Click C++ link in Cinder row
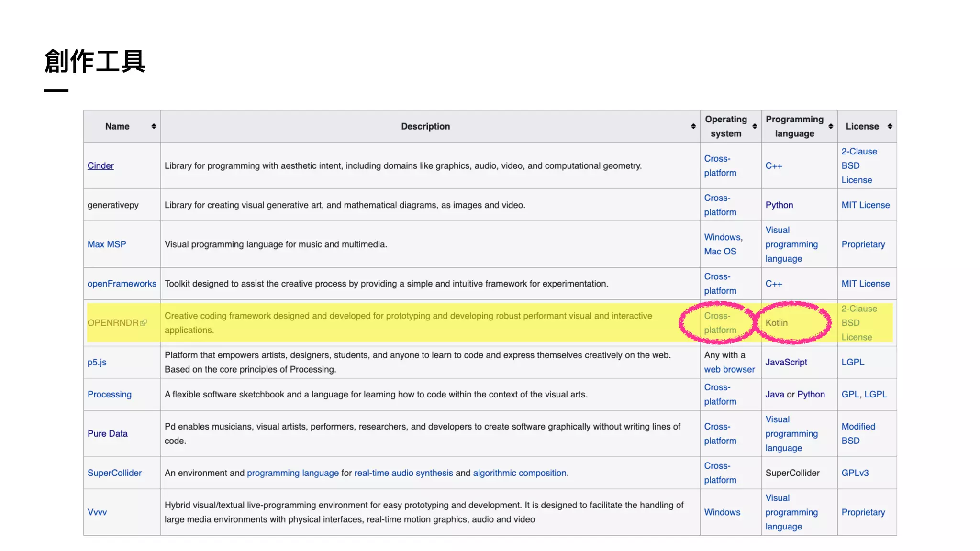The height and width of the screenshot is (551, 980). click(x=774, y=165)
